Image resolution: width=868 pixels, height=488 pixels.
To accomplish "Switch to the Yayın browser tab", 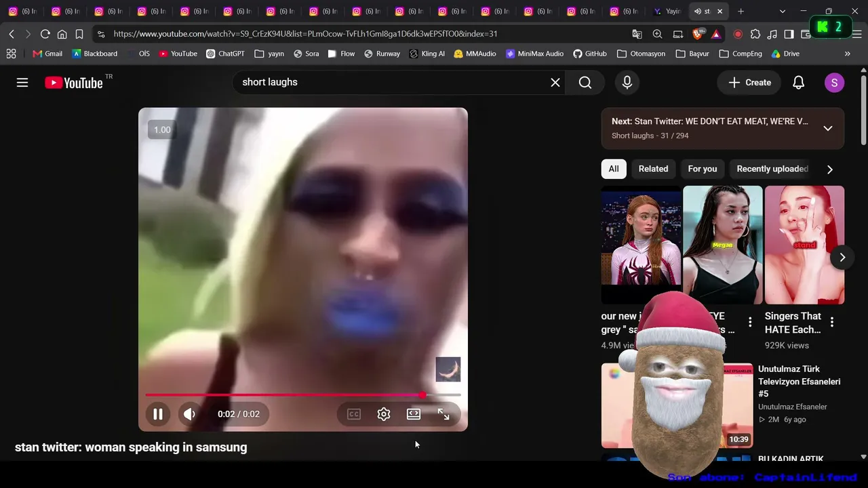I will [x=667, y=12].
